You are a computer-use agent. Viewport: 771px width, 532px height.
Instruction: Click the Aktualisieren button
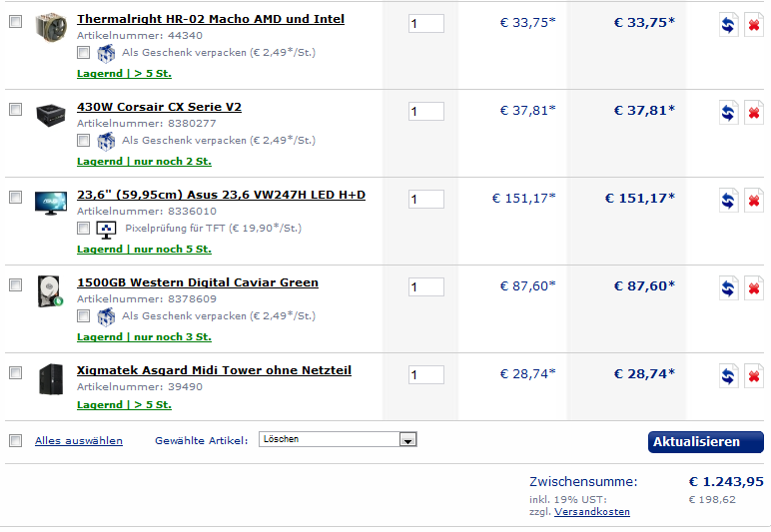(706, 442)
